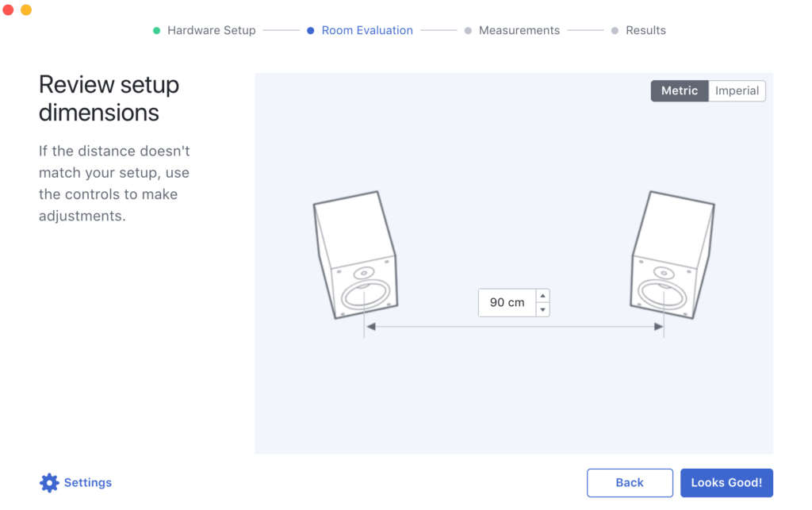The image size is (812, 510).
Task: Click the left speaker's woofer cone
Action: point(366,297)
